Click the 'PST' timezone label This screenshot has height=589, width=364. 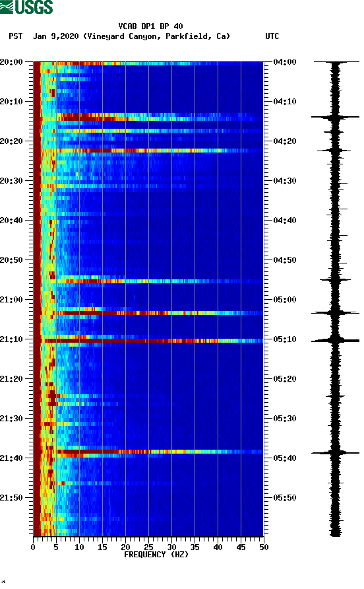(16, 36)
